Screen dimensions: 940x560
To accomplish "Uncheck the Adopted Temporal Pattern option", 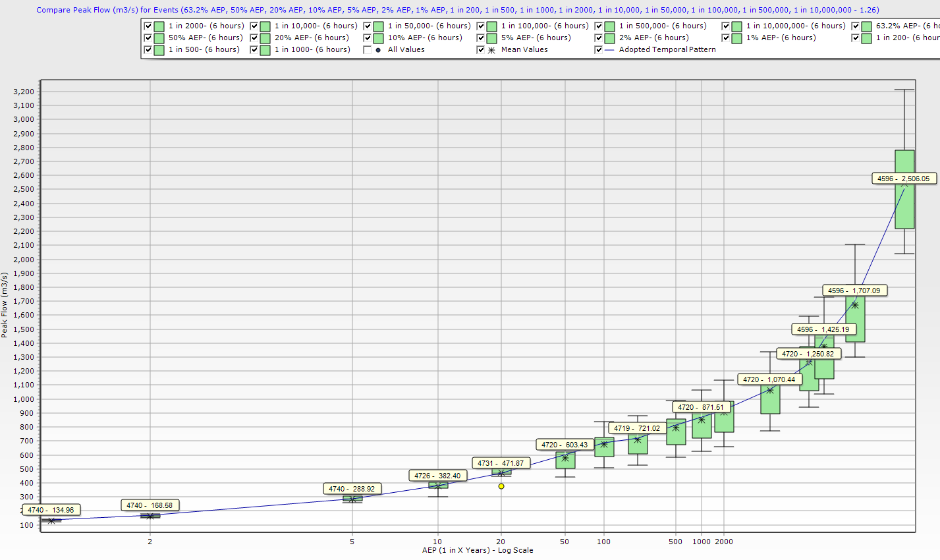I will click(598, 49).
